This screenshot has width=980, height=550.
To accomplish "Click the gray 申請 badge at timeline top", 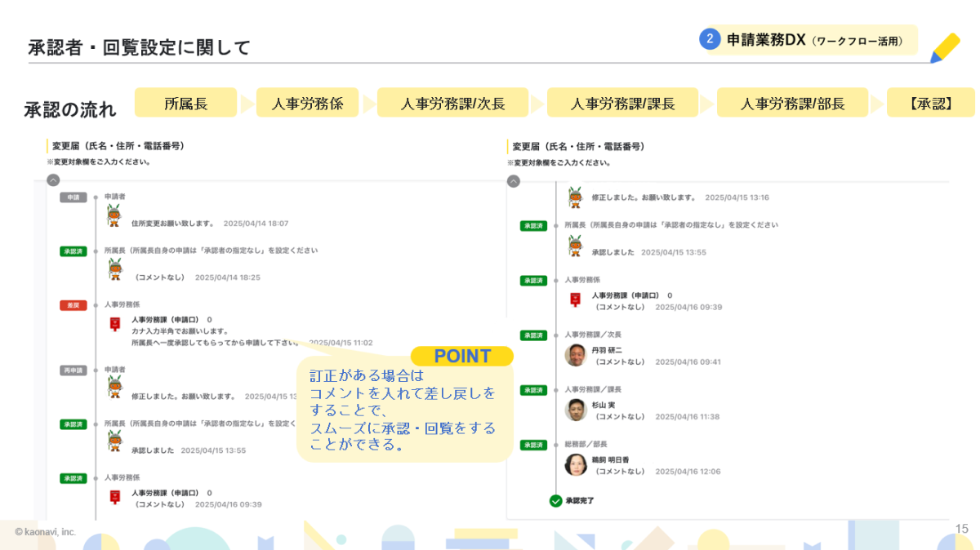I will pyautogui.click(x=73, y=197).
